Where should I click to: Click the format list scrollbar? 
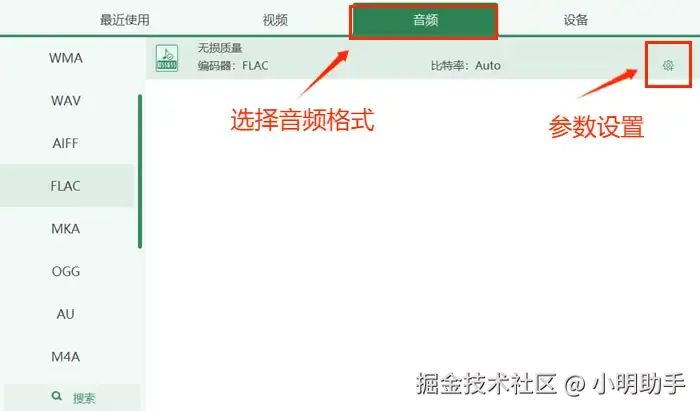point(140,171)
